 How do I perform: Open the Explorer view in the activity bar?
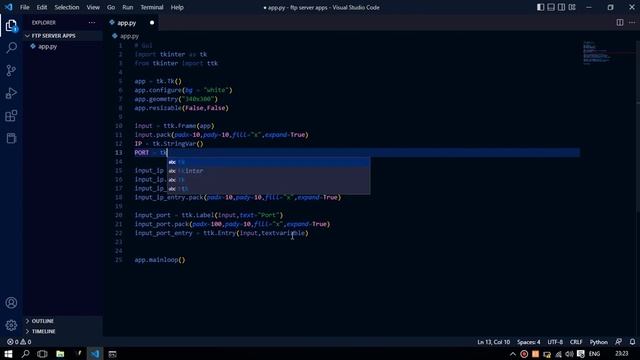coord(11,26)
